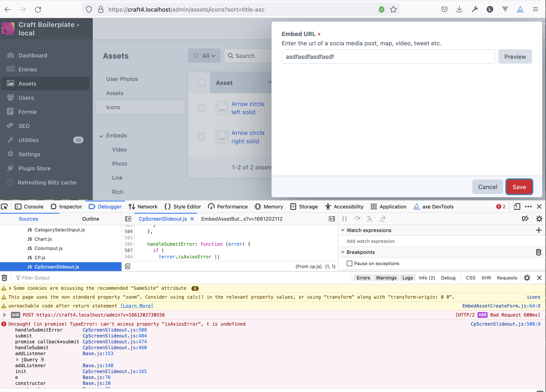The image size is (546, 392).
Task: Click the Cancel button
Action: [x=487, y=187]
